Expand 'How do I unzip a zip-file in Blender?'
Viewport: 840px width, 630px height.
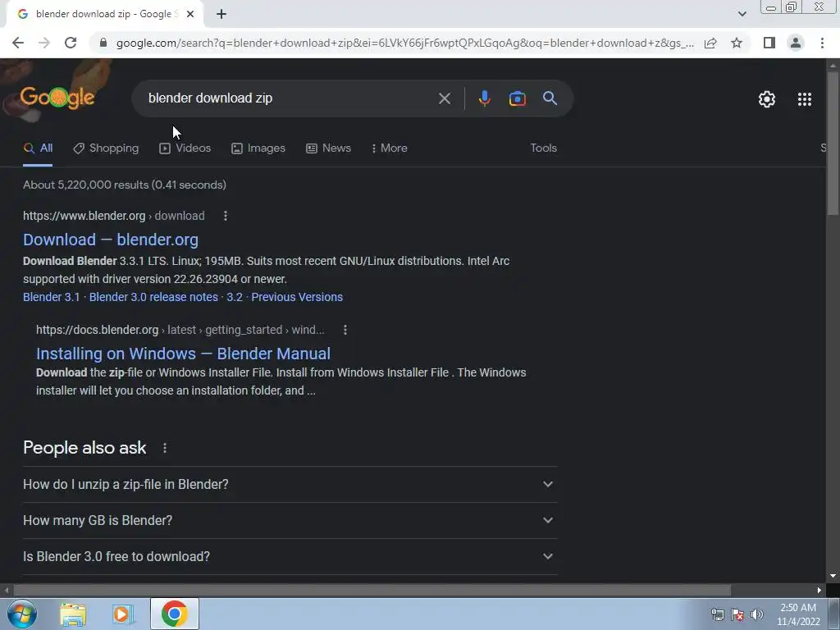290,484
